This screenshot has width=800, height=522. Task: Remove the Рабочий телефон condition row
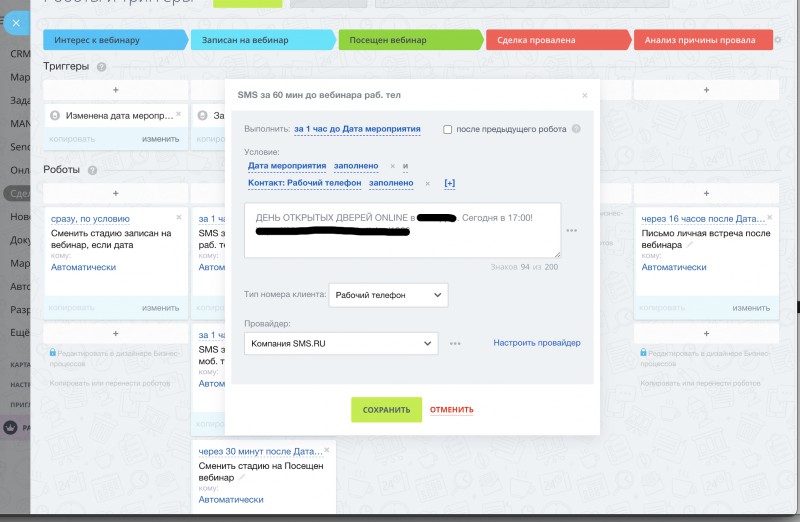coord(428,183)
